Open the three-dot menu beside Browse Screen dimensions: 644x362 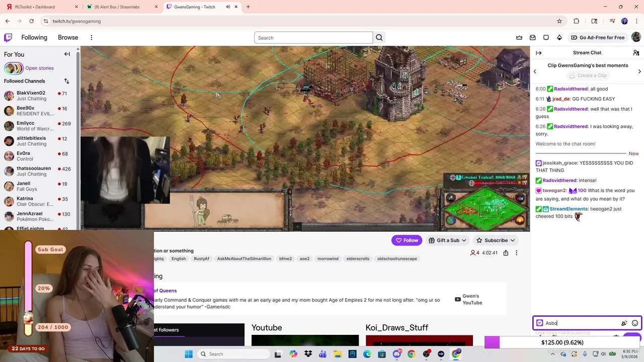pyautogui.click(x=92, y=38)
